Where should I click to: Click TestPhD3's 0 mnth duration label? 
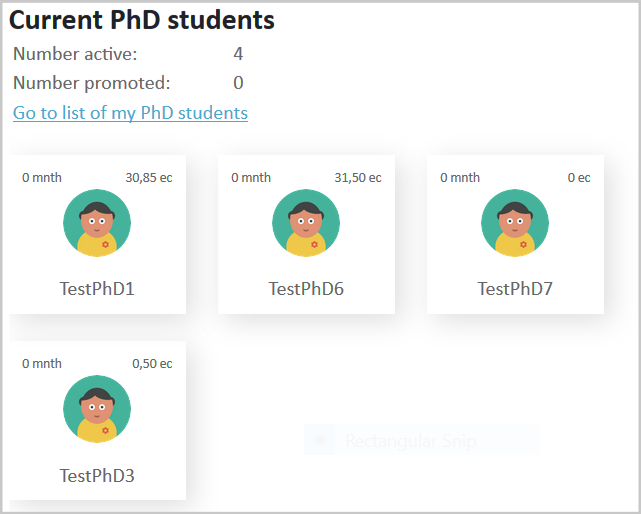(x=42, y=364)
